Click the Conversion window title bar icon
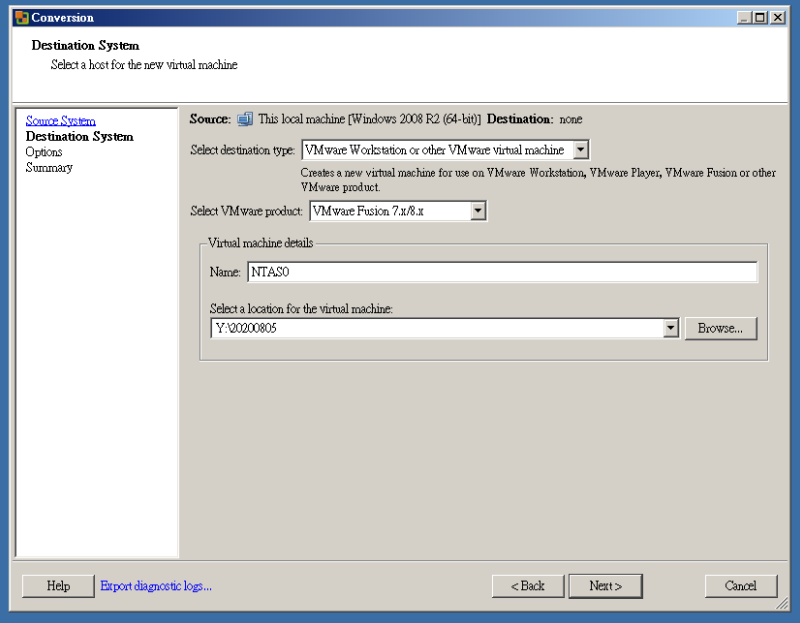The width and height of the screenshot is (800, 623). pyautogui.click(x=21, y=17)
